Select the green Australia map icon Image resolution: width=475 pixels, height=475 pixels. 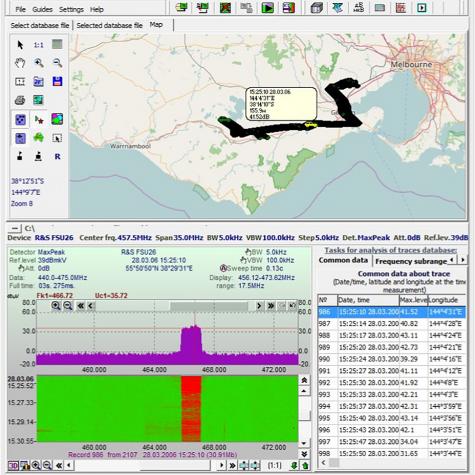tap(39, 138)
